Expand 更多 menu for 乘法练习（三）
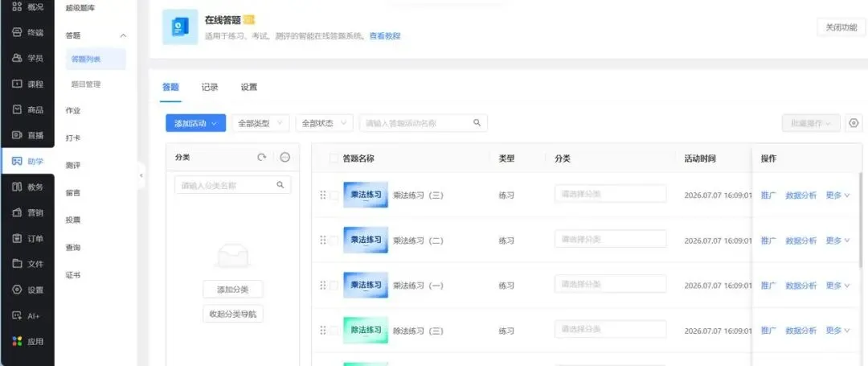This screenshot has width=868, height=366. (837, 195)
